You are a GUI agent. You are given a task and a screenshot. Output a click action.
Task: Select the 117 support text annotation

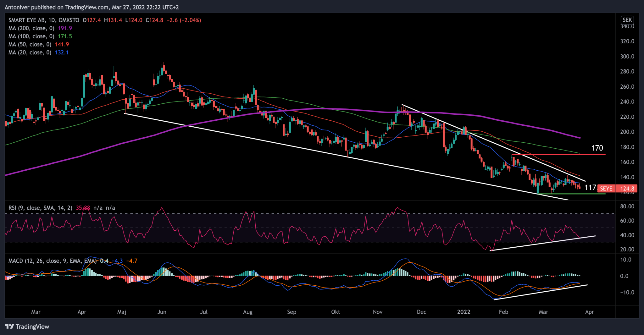click(x=590, y=188)
